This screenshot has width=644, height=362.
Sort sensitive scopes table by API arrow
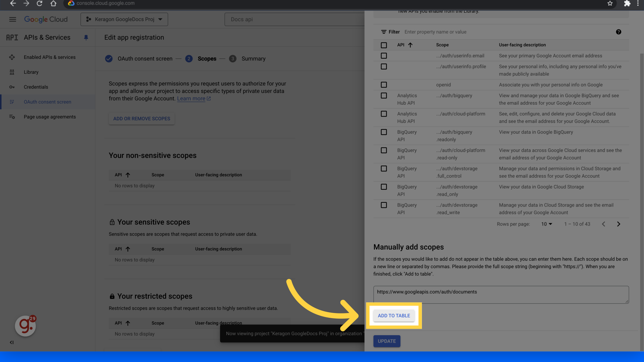point(128,249)
